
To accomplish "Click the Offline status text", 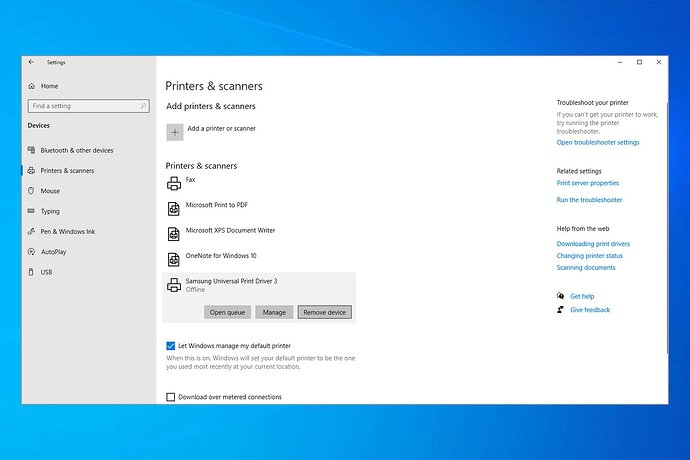I will pos(195,289).
